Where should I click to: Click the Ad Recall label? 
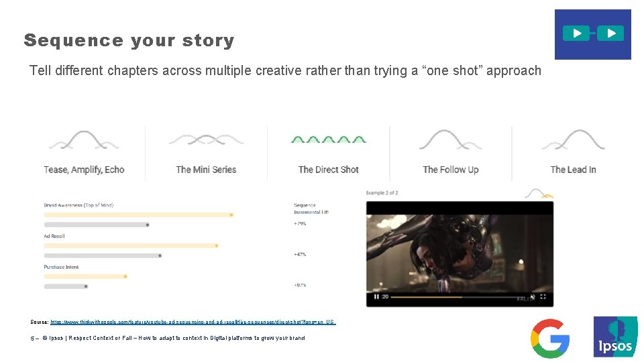[54, 236]
